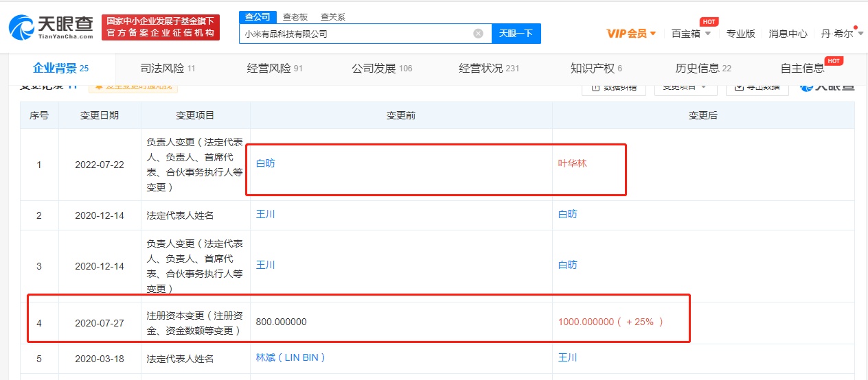Select the 查关系 search tab
Viewport: 868px width, 380px height.
(333, 16)
